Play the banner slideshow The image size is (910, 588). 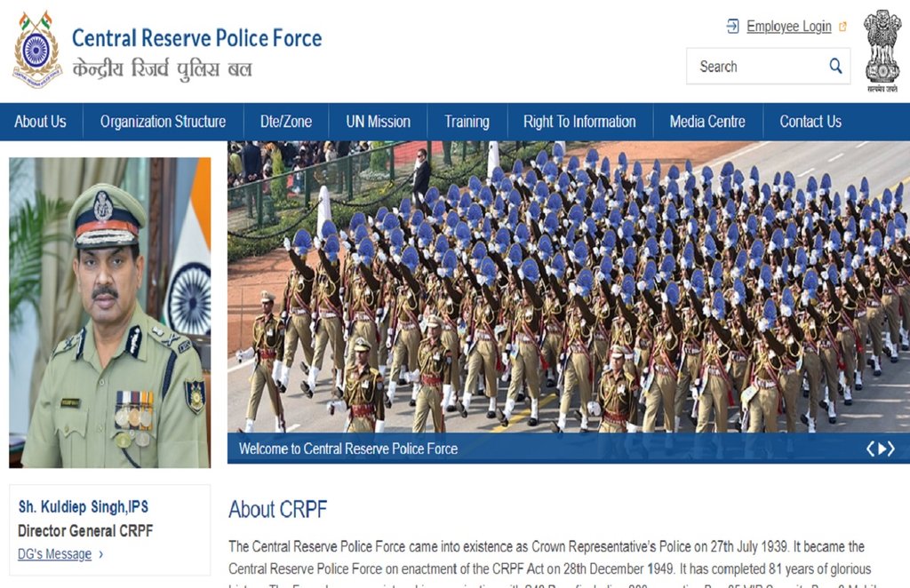point(882,449)
